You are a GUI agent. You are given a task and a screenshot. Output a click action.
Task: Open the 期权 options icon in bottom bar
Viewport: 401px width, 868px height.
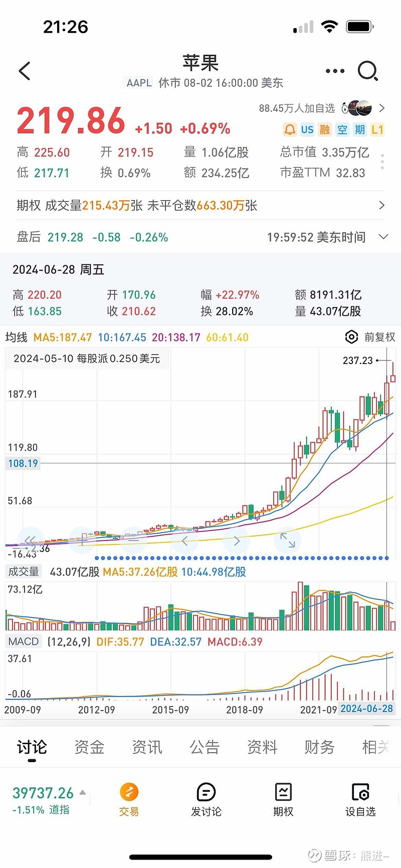(283, 792)
